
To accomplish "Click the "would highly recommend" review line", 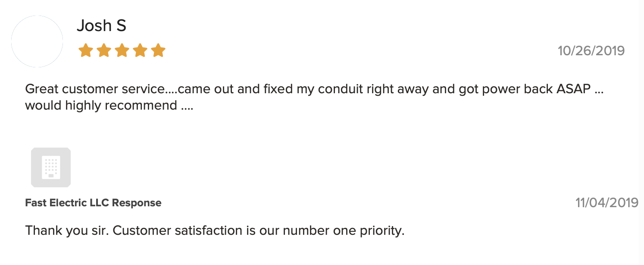I will (109, 105).
